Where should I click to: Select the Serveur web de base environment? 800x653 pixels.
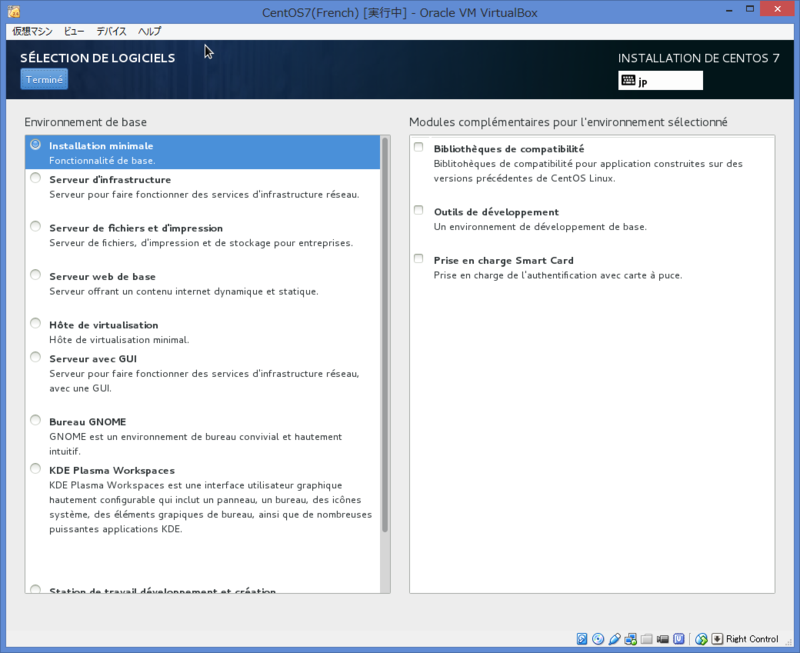coord(35,277)
